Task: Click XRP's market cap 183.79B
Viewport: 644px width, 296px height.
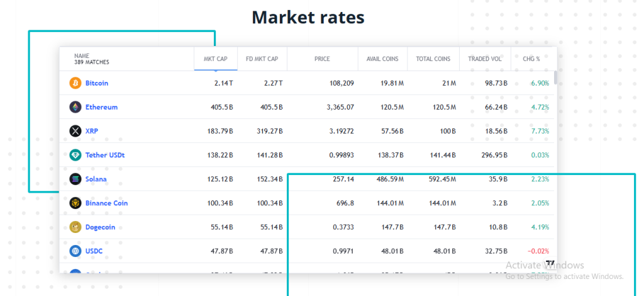Action: click(x=221, y=131)
